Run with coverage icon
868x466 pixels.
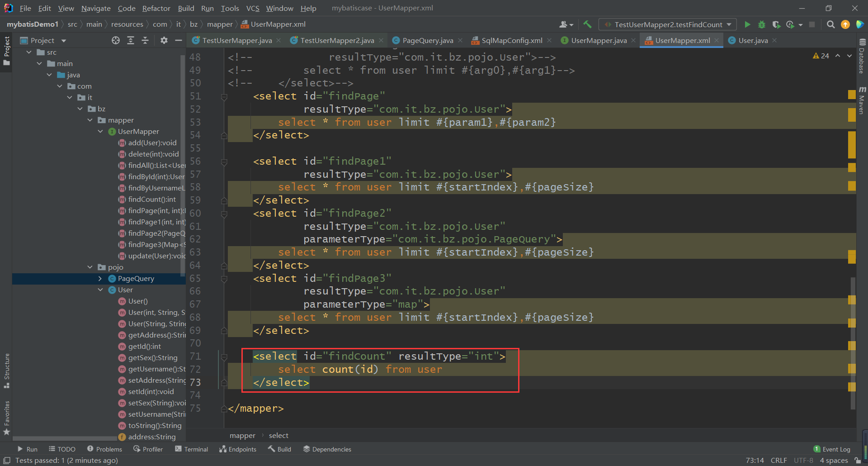click(776, 24)
